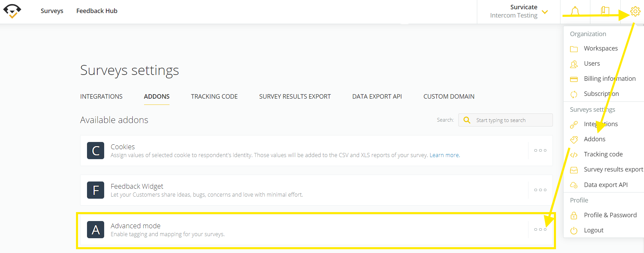Screen dimensions: 644x253
Task: Open Profile & Password in the menu
Action: [x=610, y=215]
